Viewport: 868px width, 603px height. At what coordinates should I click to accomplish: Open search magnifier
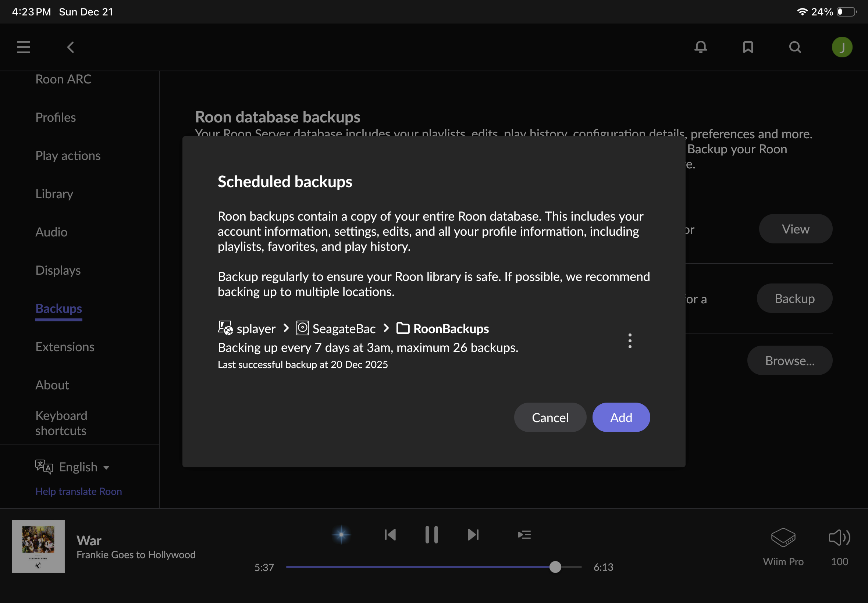(795, 47)
